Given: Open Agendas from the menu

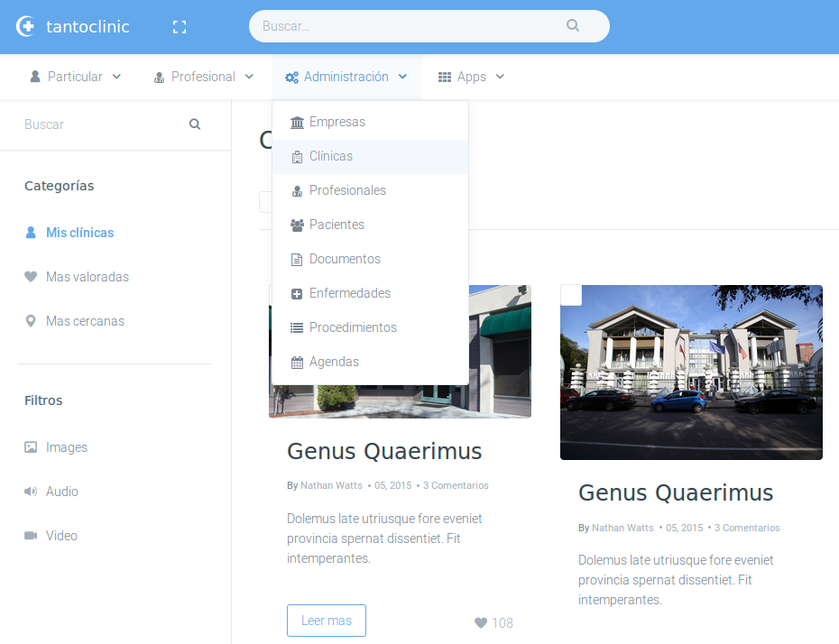Looking at the screenshot, I should 334,362.
